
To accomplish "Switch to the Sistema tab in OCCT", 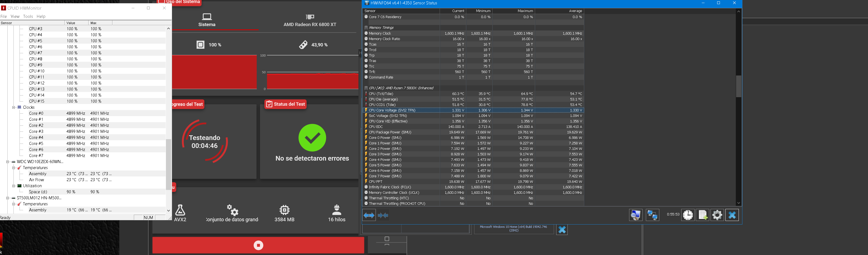I will [207, 20].
